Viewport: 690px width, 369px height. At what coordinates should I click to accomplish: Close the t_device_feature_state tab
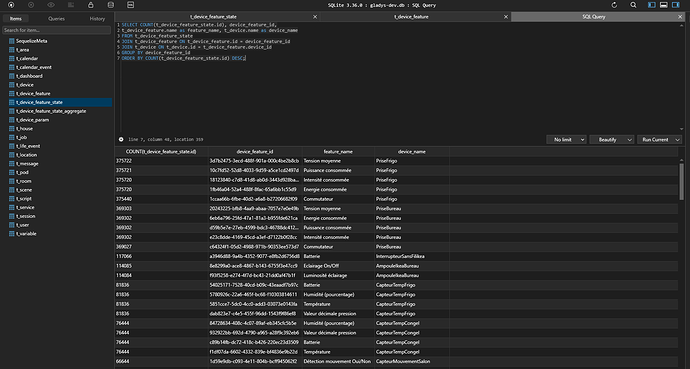(315, 17)
